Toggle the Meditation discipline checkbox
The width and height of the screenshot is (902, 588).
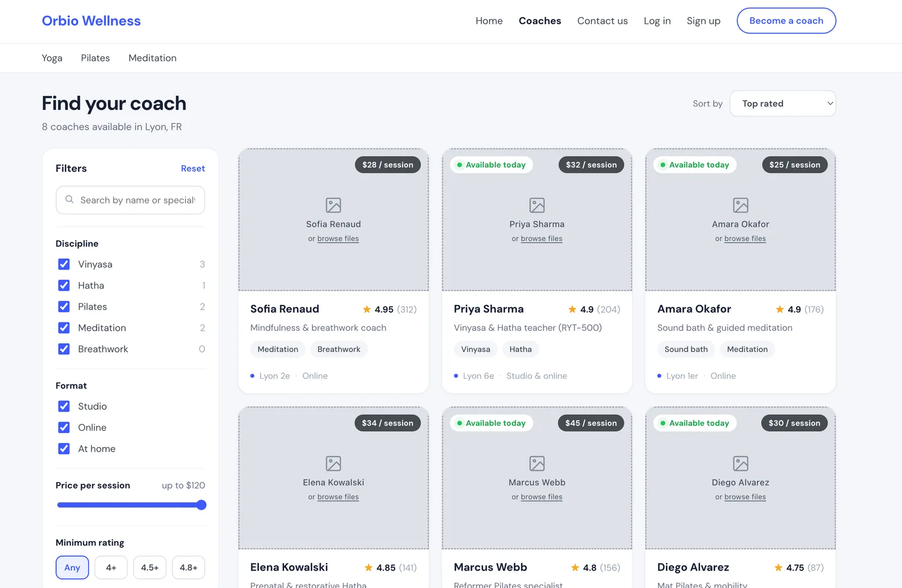(x=64, y=328)
